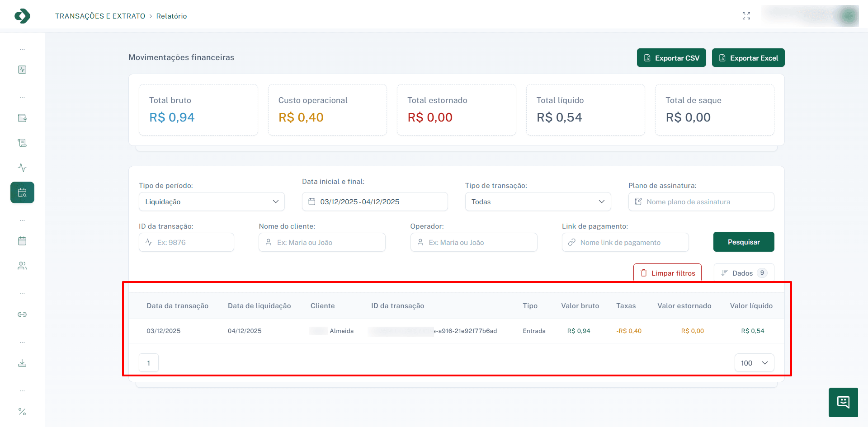868x427 pixels.
Task: Open the link icon in sidebar
Action: tap(22, 314)
